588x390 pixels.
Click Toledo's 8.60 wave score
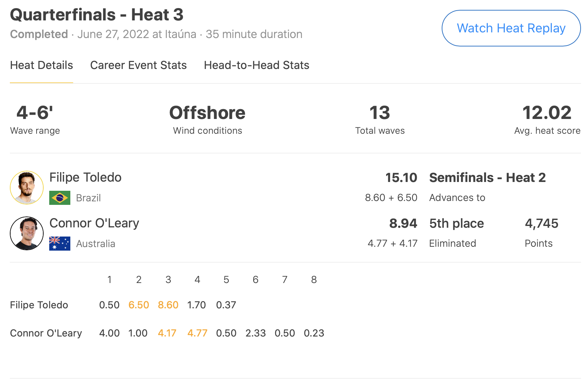click(168, 305)
